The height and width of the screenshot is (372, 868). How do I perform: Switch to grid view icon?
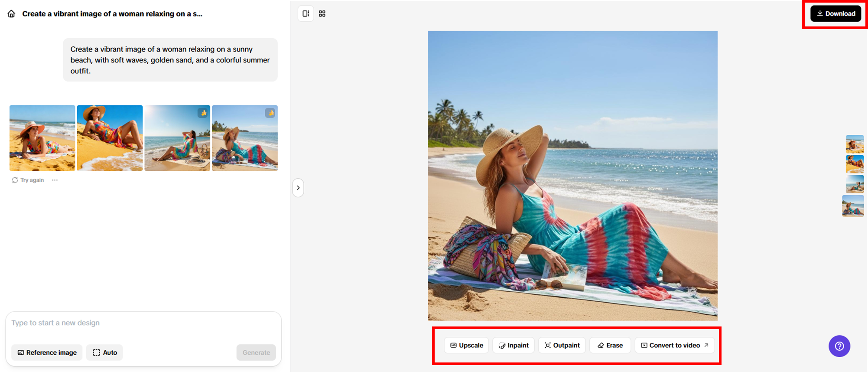coord(322,14)
